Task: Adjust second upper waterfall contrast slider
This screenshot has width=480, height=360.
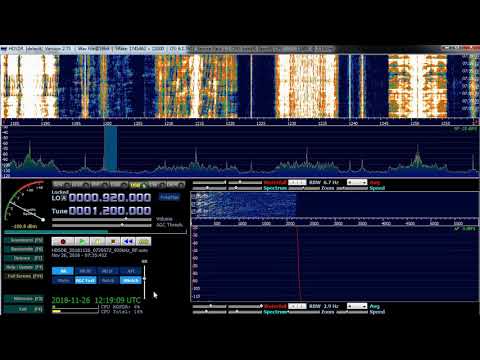Action: tap(245, 182)
